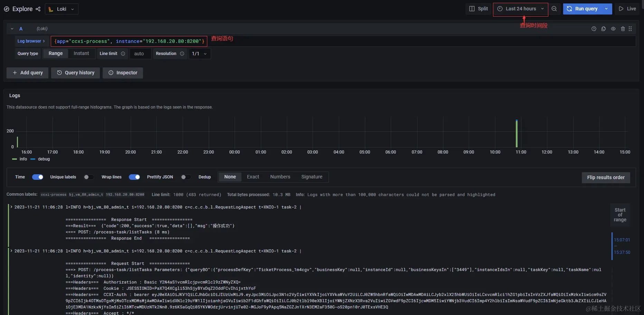Click the Run query button

coord(582,9)
